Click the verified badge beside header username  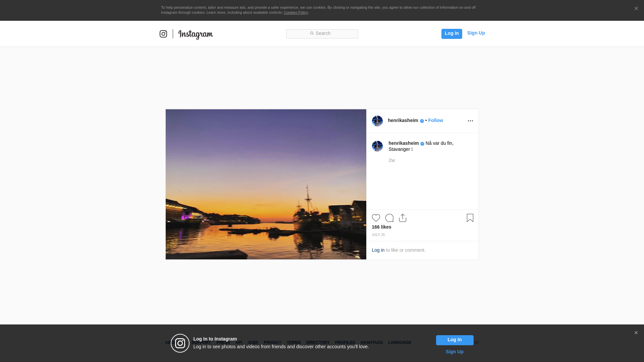[422, 121]
